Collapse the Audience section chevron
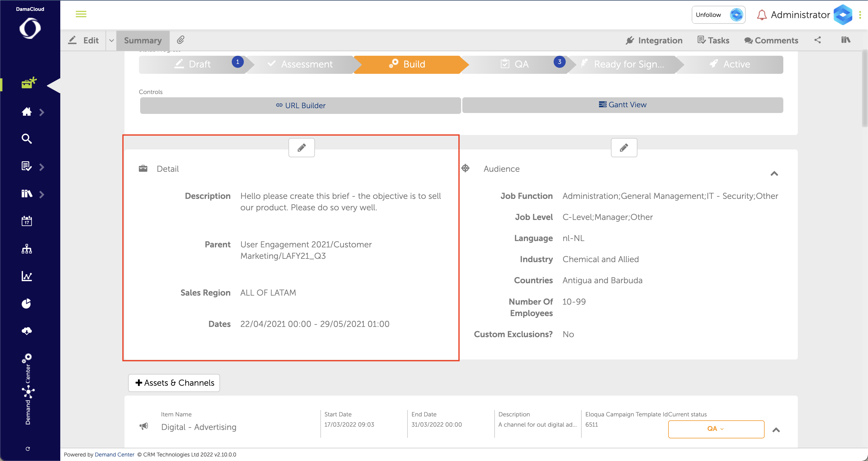The width and height of the screenshot is (868, 461). 774,174
